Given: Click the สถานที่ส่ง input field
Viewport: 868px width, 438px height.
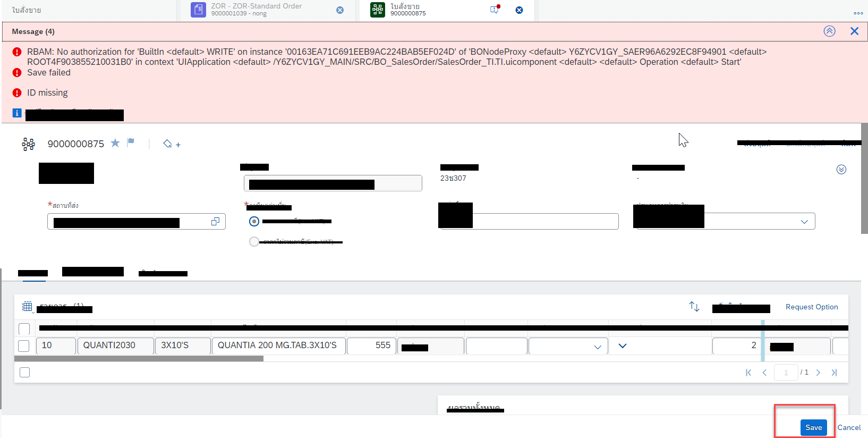Looking at the screenshot, I should tap(137, 222).
